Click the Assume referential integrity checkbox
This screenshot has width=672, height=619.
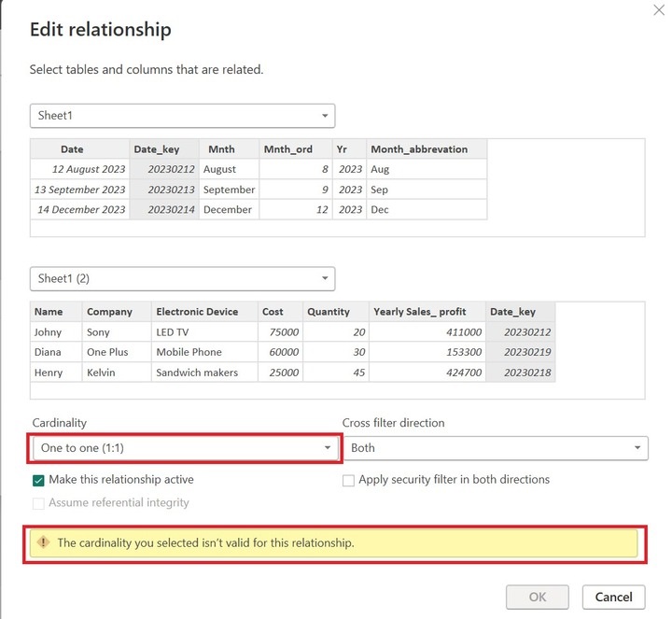point(38,503)
